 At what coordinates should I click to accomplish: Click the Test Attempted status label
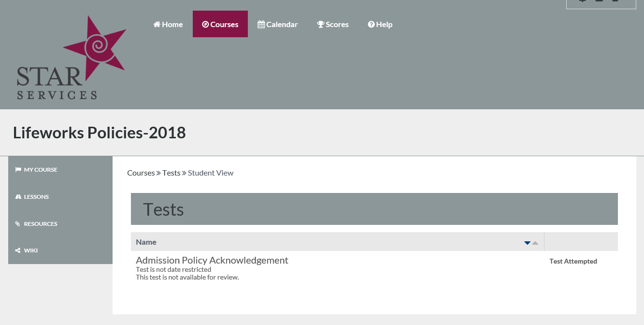click(x=573, y=261)
